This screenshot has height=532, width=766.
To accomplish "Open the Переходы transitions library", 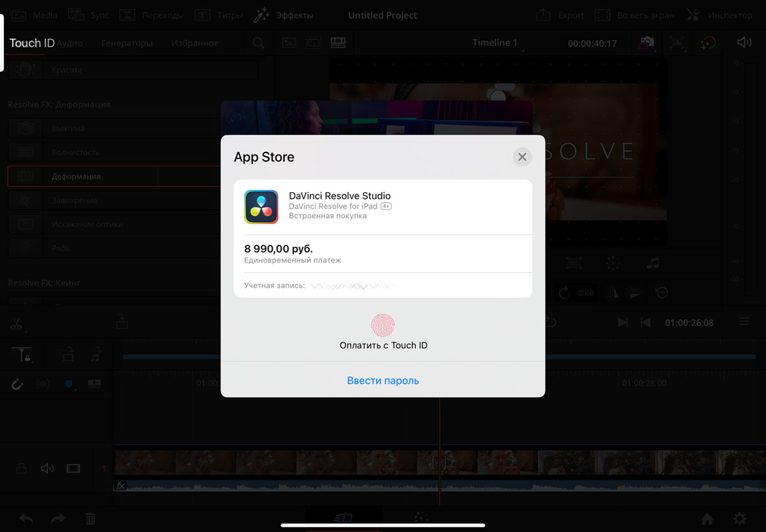I will pyautogui.click(x=151, y=15).
